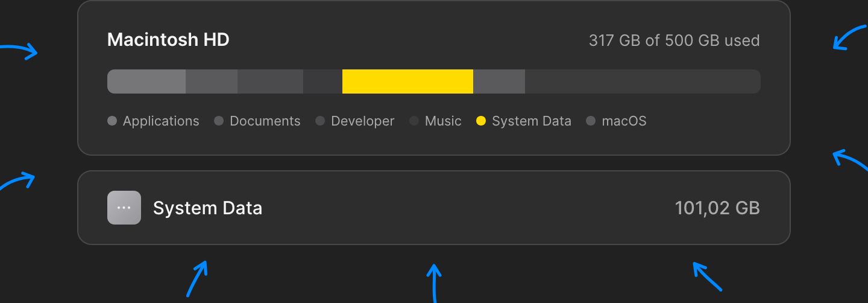The width and height of the screenshot is (868, 303).
Task: Click the Documents legend dot
Action: click(x=219, y=121)
